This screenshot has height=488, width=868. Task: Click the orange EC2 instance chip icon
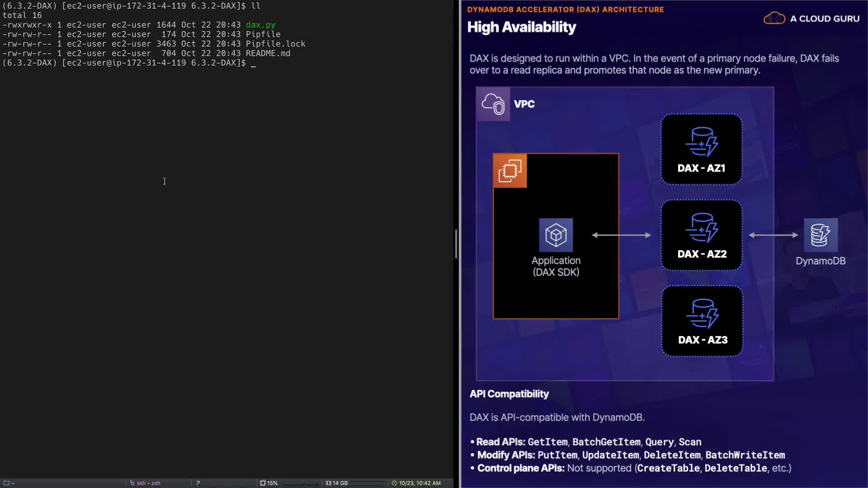coord(510,171)
